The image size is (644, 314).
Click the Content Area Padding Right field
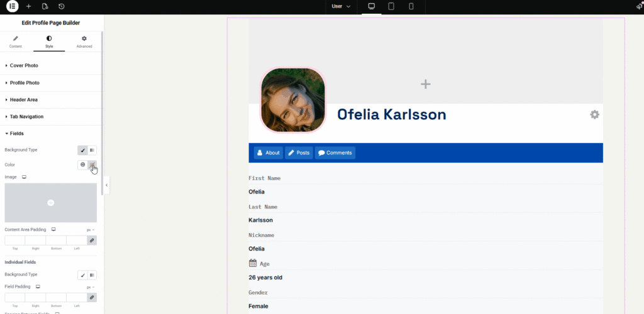pyautogui.click(x=35, y=241)
